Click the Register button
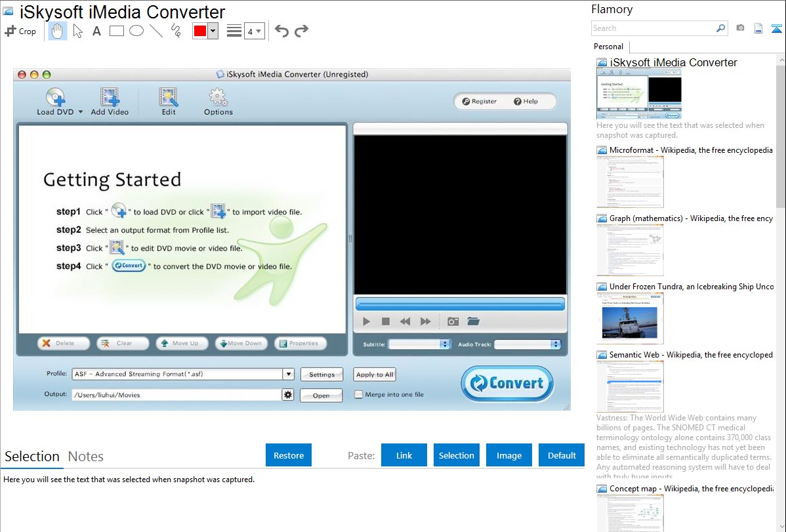 pyautogui.click(x=479, y=101)
